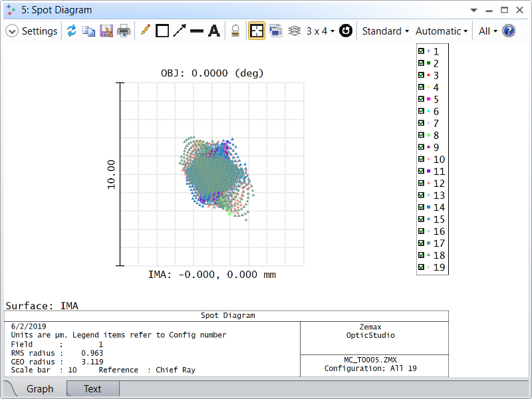Click the clone window icon
The height and width of the screenshot is (399, 532).
(x=276, y=31)
